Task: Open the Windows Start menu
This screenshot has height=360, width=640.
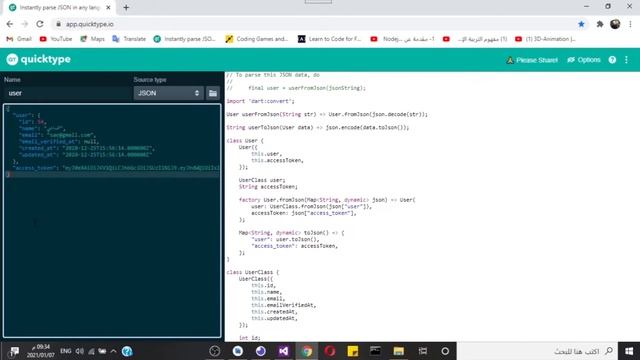Action: coord(629,351)
